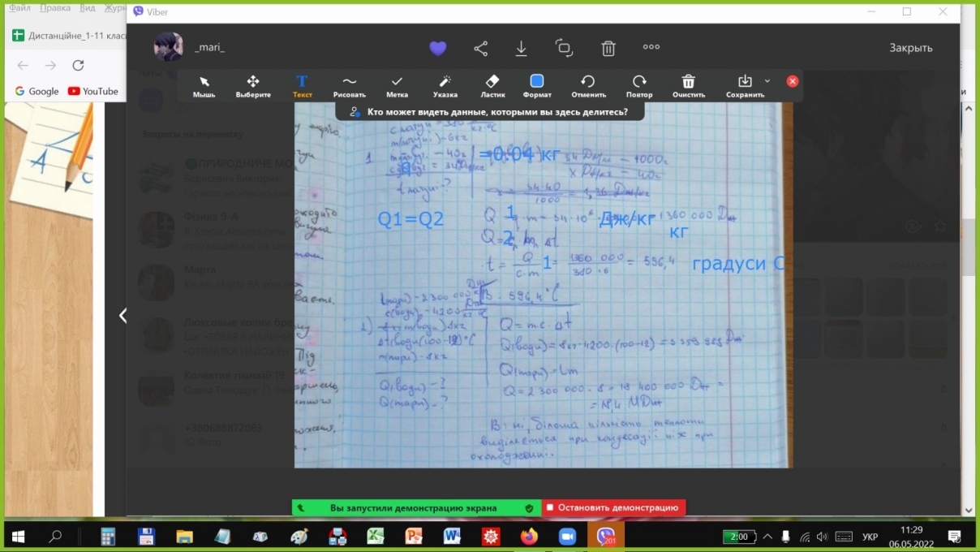Viewport: 980px width, 552px height.
Task: Enable the Указка (spotlight) tool
Action: pyautogui.click(x=445, y=86)
